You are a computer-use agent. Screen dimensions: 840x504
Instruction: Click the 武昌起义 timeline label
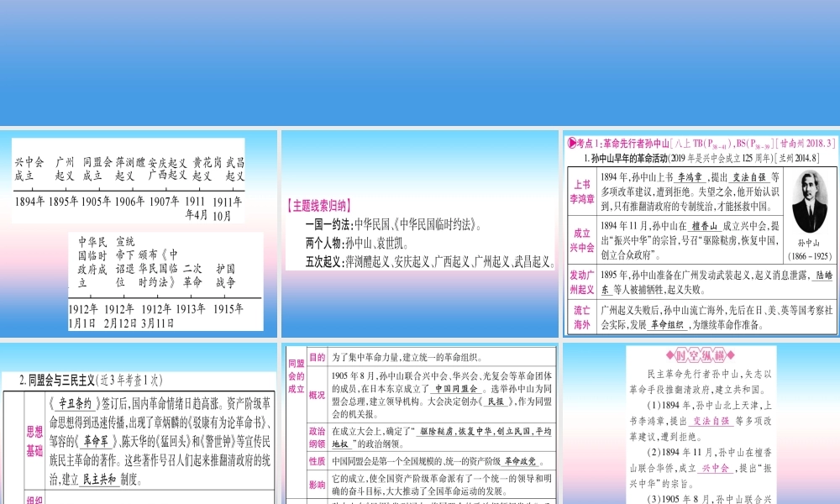(x=234, y=169)
